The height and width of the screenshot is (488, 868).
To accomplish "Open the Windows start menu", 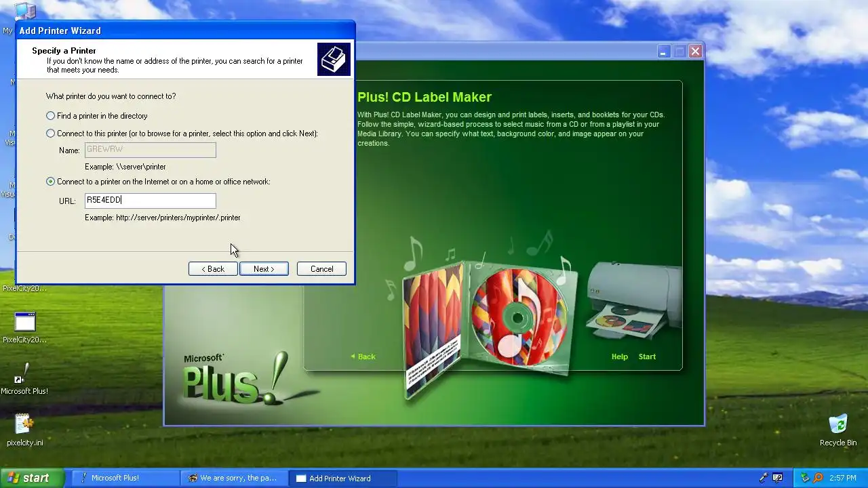I will (32, 478).
